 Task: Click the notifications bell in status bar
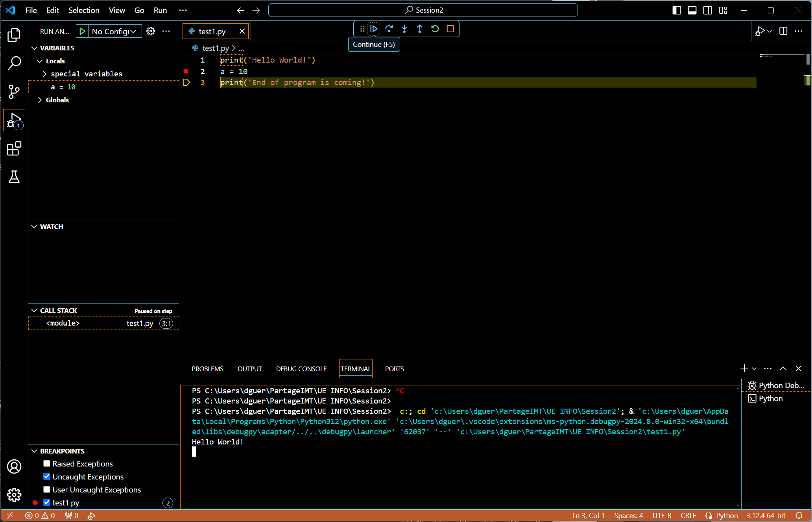(x=799, y=516)
